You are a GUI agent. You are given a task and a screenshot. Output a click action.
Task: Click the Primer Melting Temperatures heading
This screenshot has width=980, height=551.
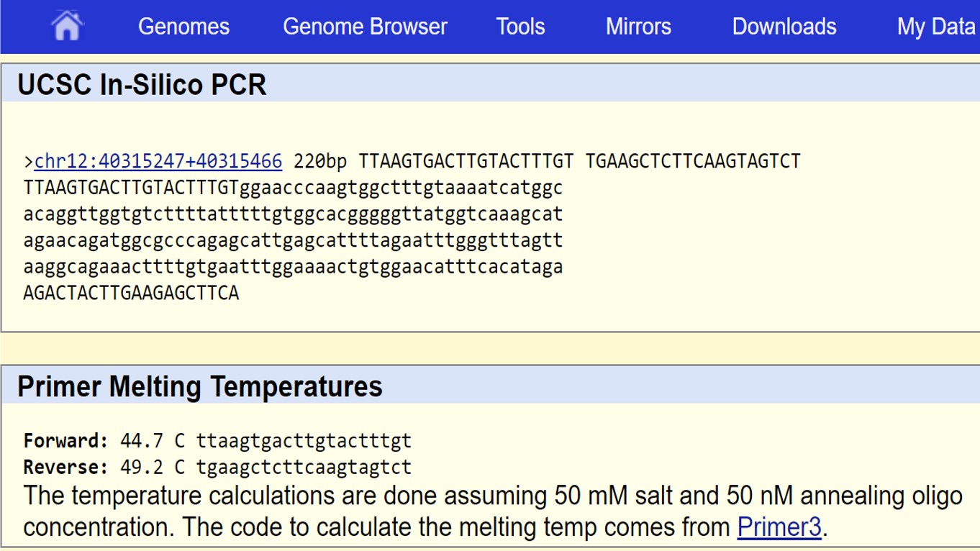point(200,387)
